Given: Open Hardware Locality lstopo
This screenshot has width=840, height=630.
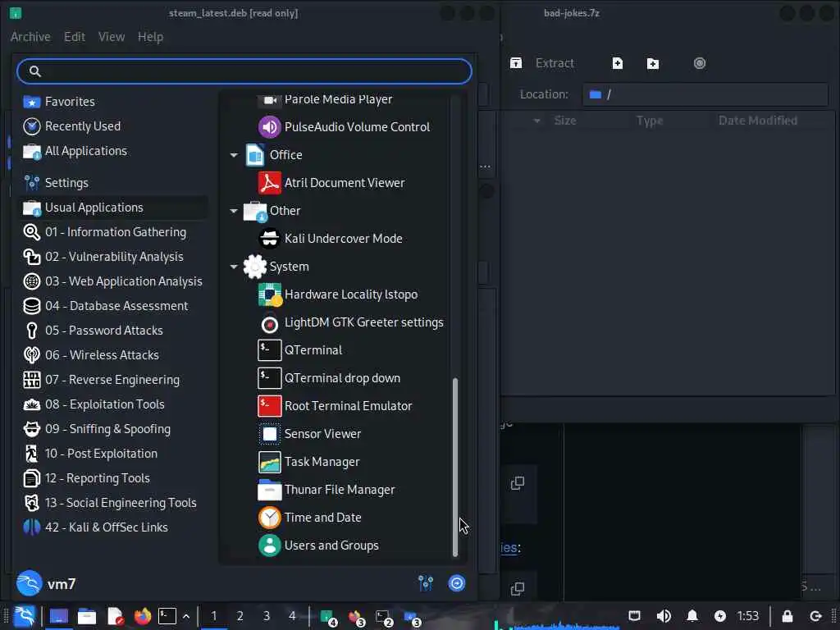Looking at the screenshot, I should 339,294.
